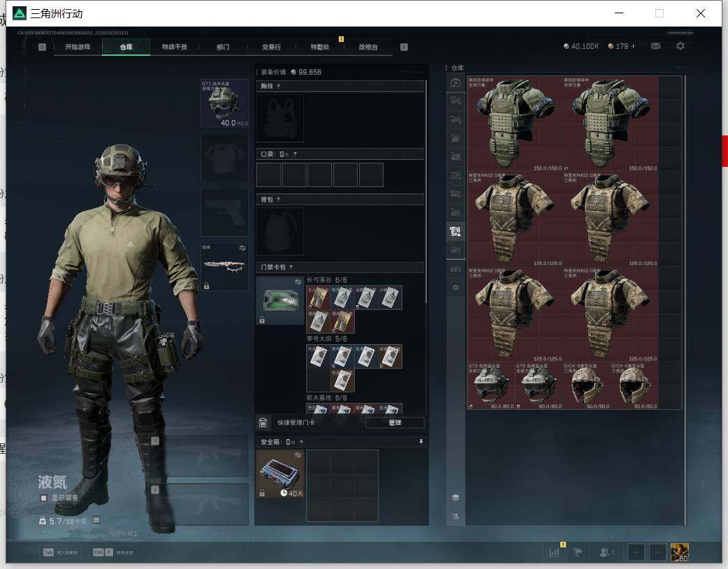Viewport: 728px width, 569px height.
Task: Click the 快捷管理门卡 icon
Action: click(263, 423)
